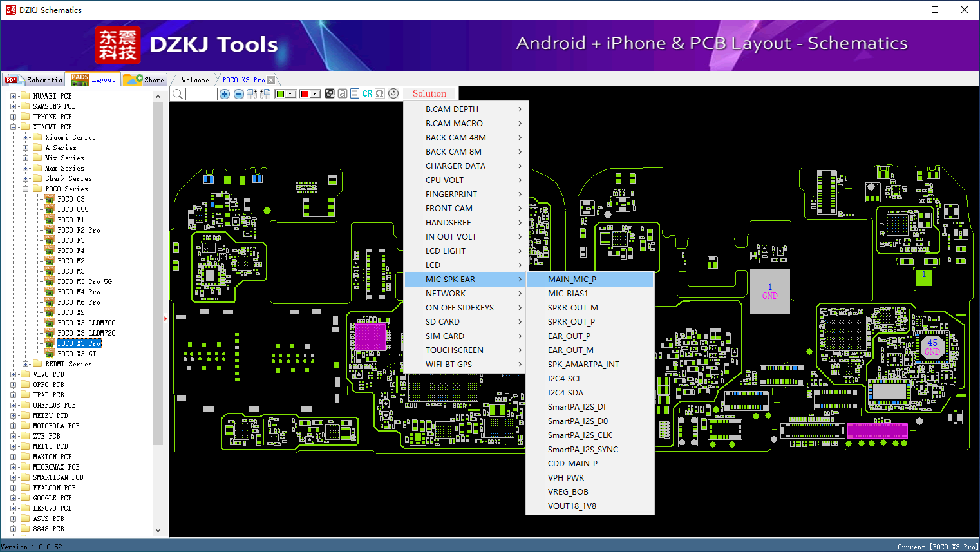
Task: Open the FINGERPRINT submenu
Action: pyautogui.click(x=467, y=194)
